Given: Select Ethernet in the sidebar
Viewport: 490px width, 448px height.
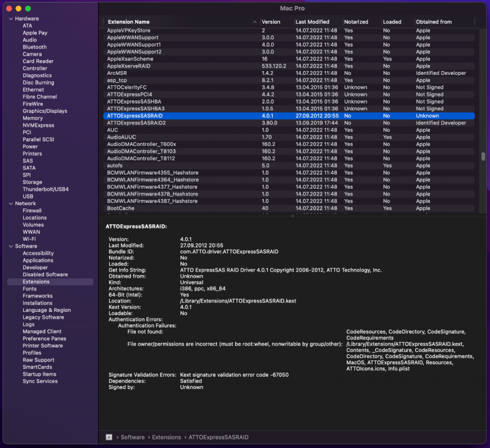Looking at the screenshot, I should [x=33, y=89].
